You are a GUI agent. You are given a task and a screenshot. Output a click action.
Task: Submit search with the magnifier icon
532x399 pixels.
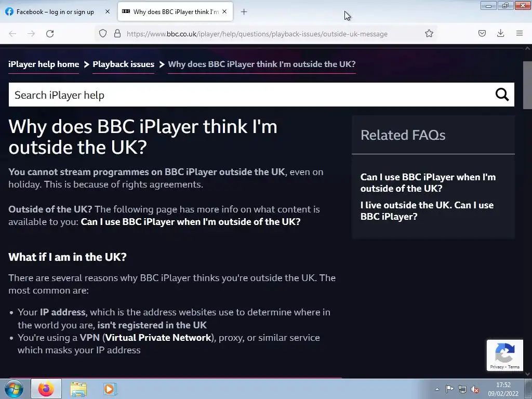[x=502, y=95]
